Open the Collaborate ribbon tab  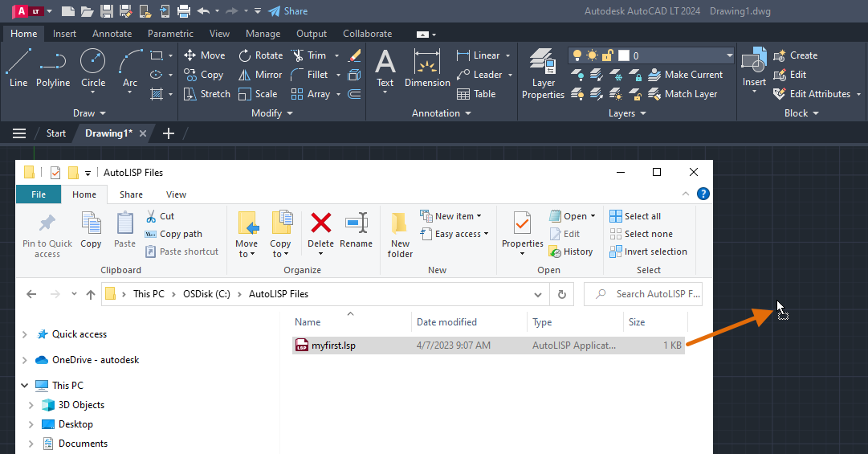coord(367,34)
